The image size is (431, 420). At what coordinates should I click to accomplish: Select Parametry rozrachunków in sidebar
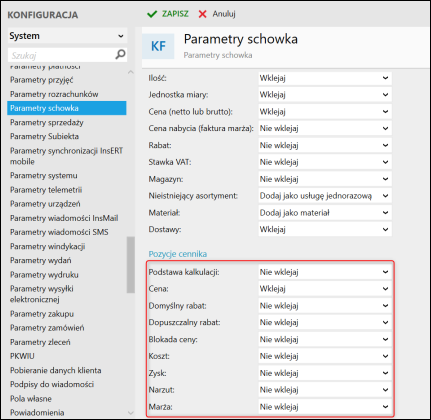click(x=54, y=94)
